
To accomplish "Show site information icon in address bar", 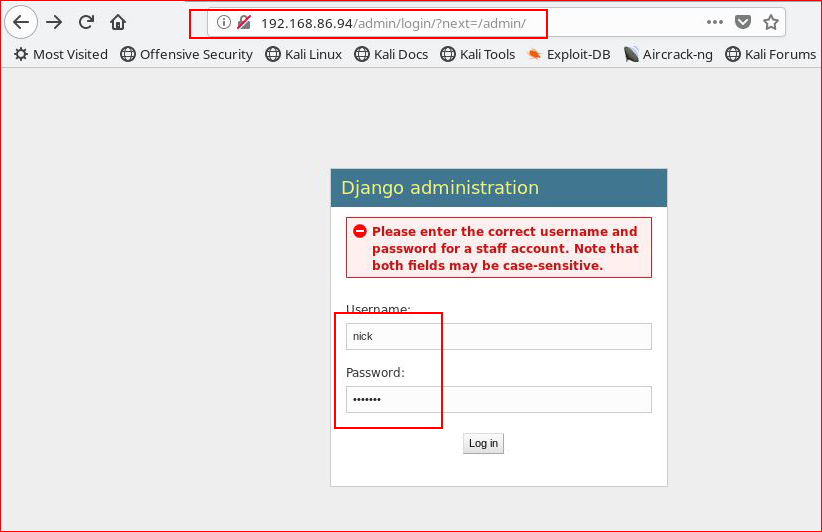I will 224,22.
